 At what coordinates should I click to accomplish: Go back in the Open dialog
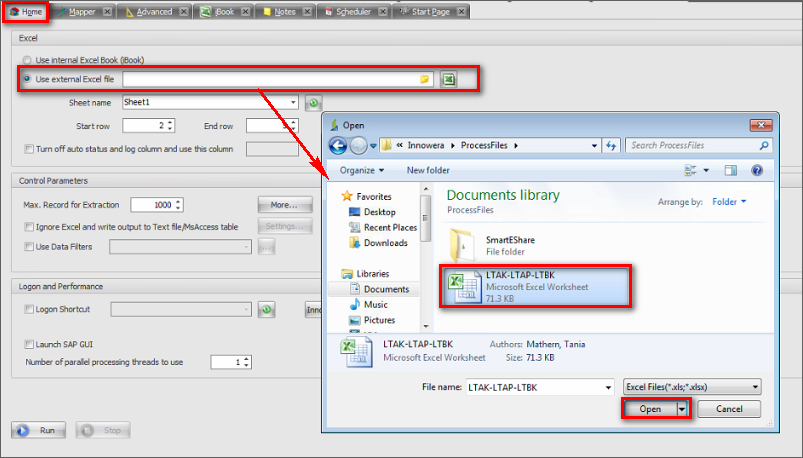click(338, 146)
